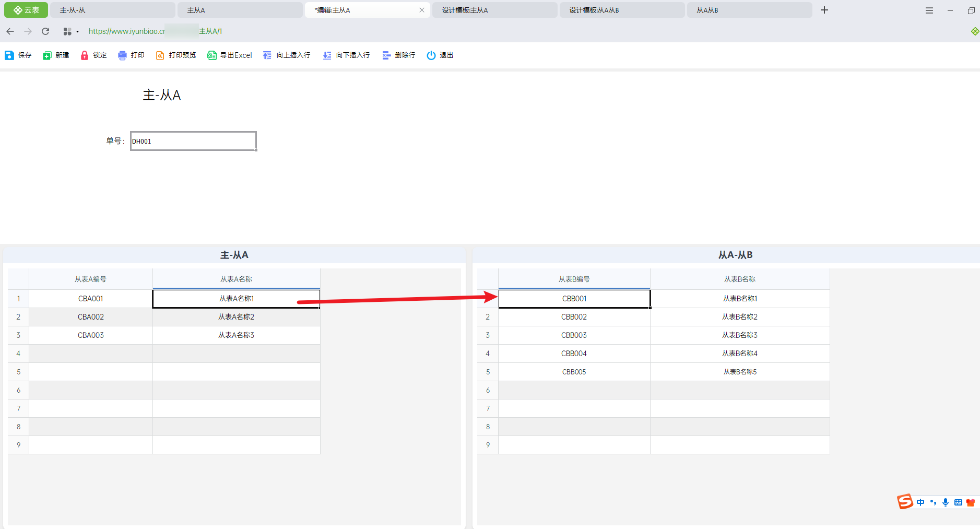The image size is (980, 529).
Task: Click the delete row (删除行) icon
Action: [x=386, y=55]
